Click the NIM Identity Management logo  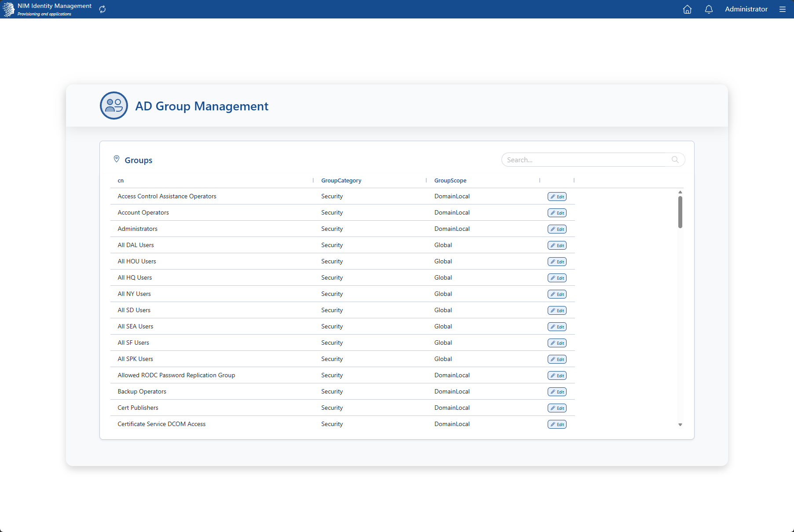[x=9, y=9]
